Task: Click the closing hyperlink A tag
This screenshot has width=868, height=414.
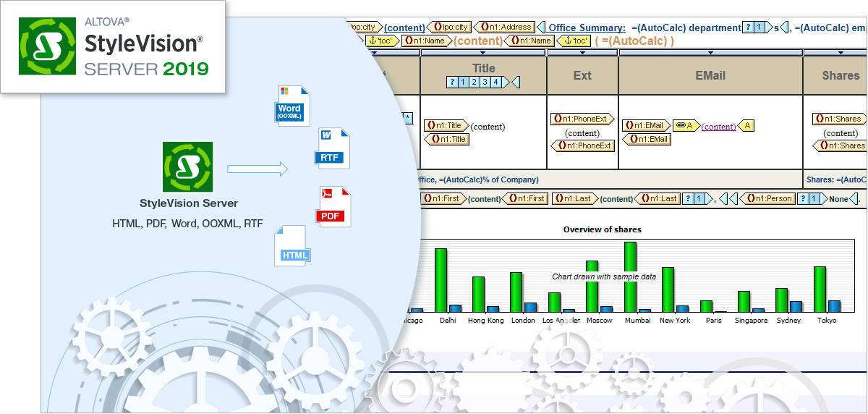Action: pos(746,125)
